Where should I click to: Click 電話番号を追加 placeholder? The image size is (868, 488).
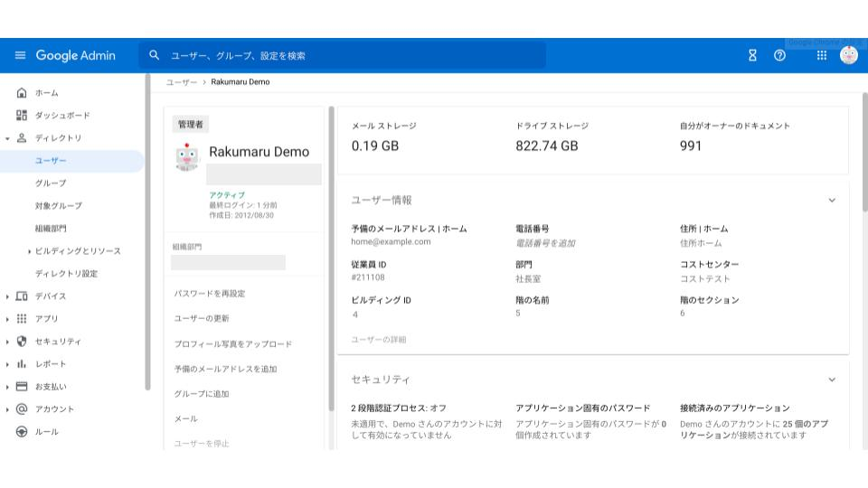tap(546, 243)
